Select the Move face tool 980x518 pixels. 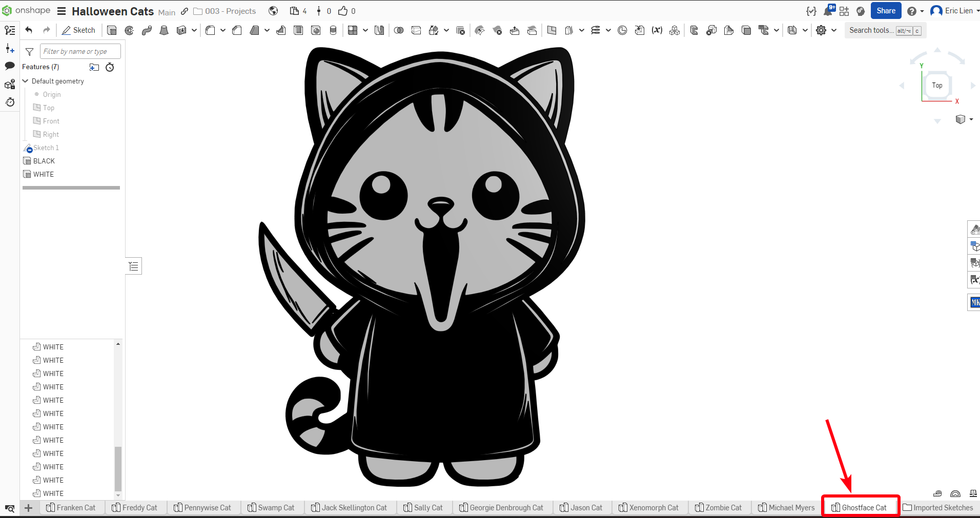click(515, 30)
